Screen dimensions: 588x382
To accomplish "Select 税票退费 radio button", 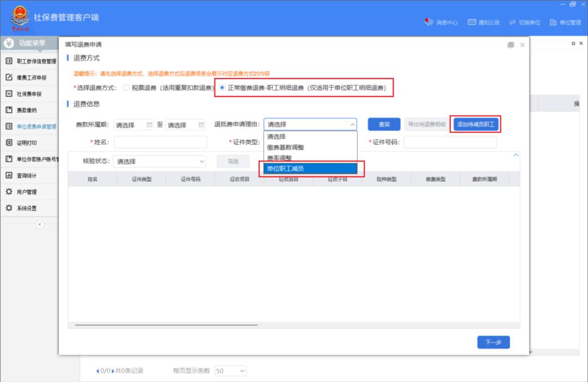I will click(126, 88).
